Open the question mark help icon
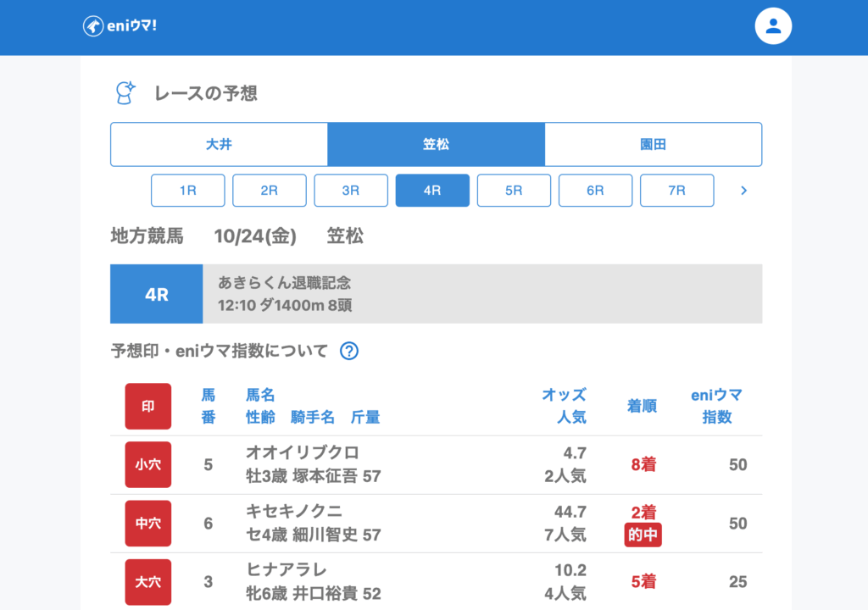 tap(348, 351)
